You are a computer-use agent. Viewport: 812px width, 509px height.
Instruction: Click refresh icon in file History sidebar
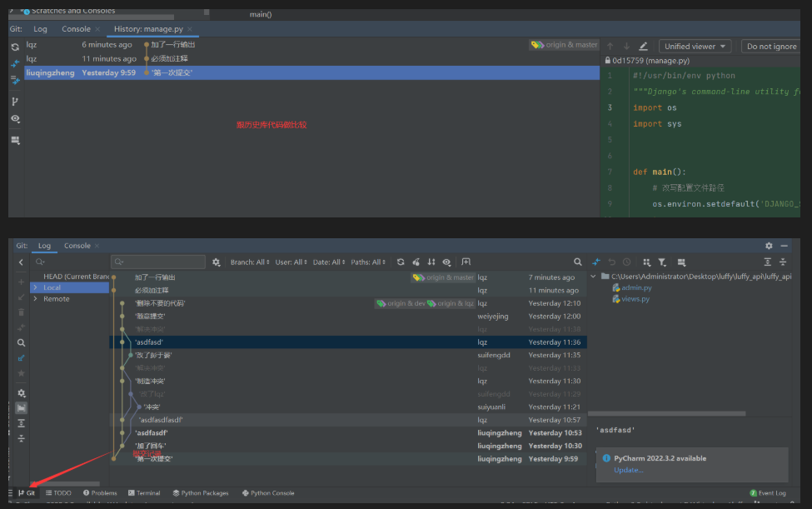15,47
